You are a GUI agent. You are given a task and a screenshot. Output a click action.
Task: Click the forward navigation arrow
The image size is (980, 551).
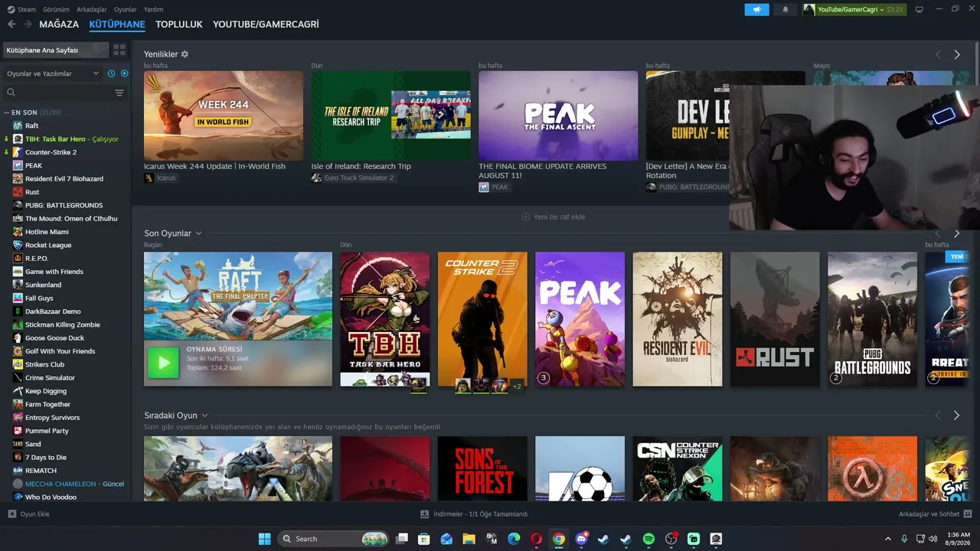click(x=28, y=24)
